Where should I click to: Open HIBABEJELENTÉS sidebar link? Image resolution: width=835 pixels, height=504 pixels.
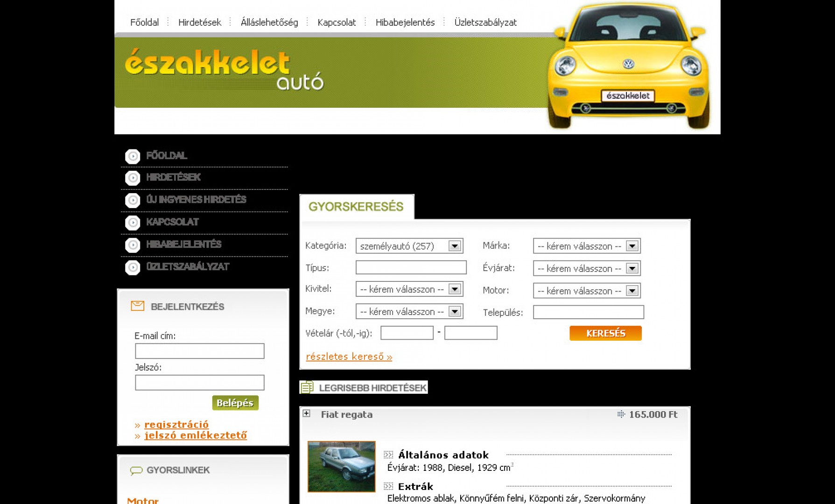(x=183, y=245)
